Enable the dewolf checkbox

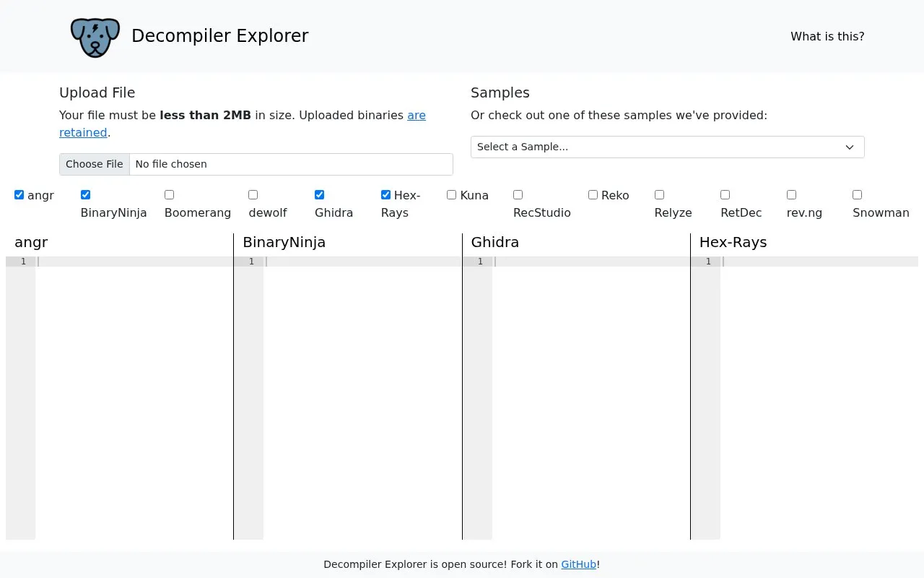pos(253,194)
